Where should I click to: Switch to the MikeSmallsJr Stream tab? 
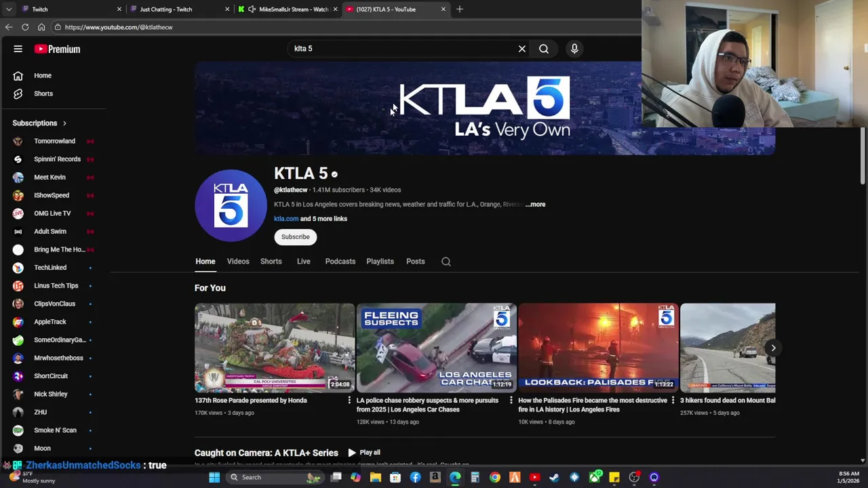(x=288, y=9)
